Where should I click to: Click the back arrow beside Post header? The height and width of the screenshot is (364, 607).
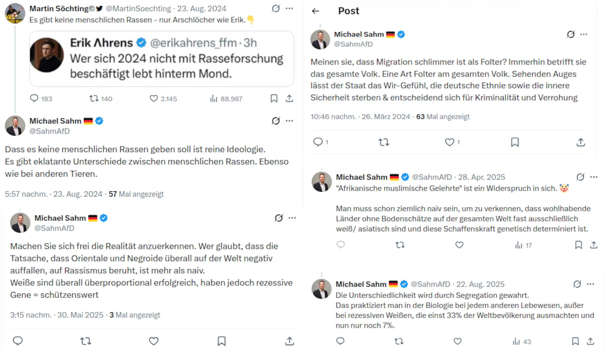(x=316, y=11)
